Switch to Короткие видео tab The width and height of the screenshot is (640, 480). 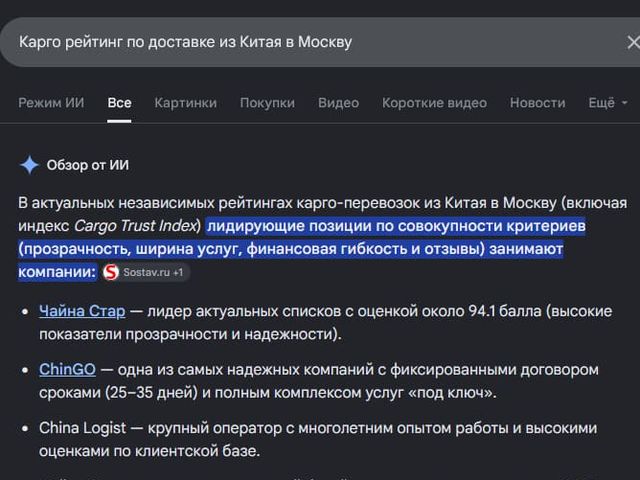(434, 102)
